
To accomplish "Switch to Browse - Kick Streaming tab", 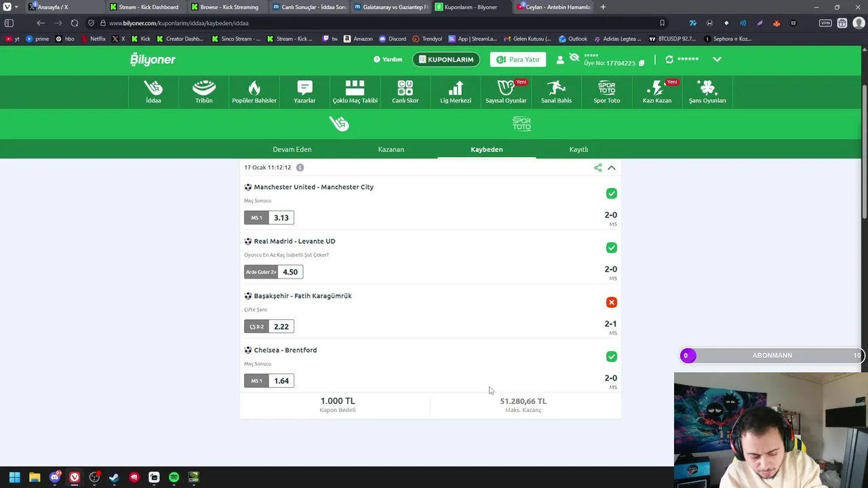I will click(225, 7).
